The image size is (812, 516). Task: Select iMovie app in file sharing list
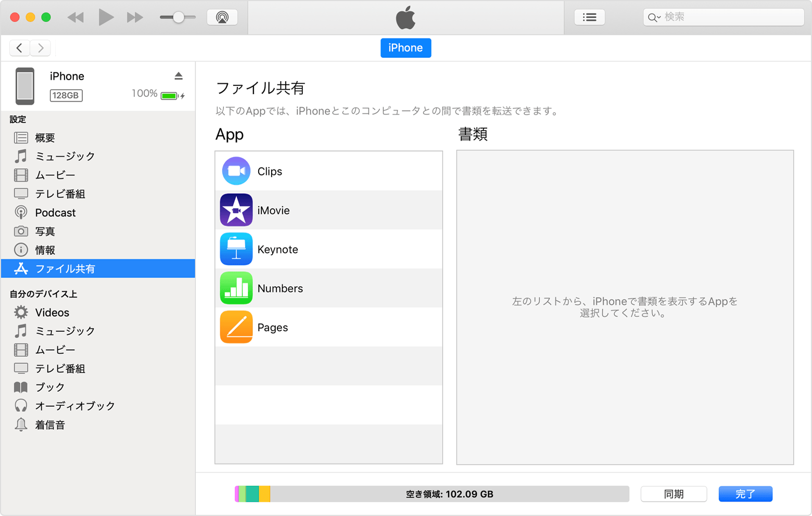click(x=328, y=210)
